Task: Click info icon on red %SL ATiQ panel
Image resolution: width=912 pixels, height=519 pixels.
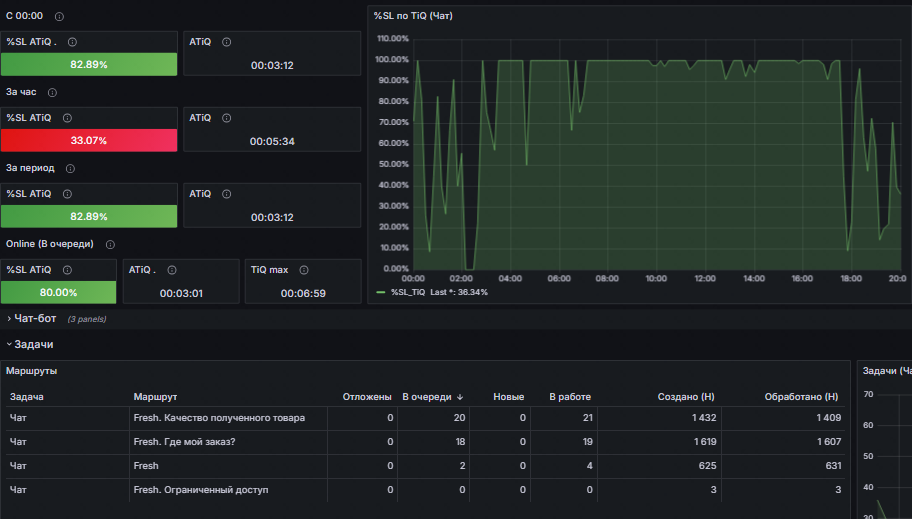Action: click(67, 118)
